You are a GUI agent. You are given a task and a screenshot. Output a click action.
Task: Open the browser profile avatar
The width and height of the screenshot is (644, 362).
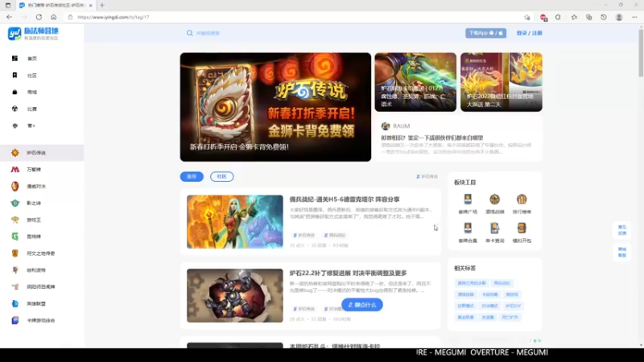(x=619, y=17)
